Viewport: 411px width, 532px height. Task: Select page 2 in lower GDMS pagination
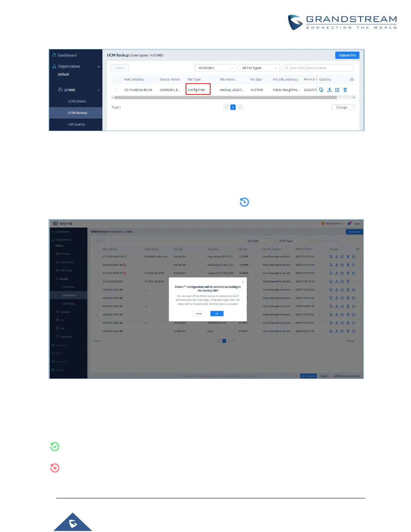click(x=229, y=341)
